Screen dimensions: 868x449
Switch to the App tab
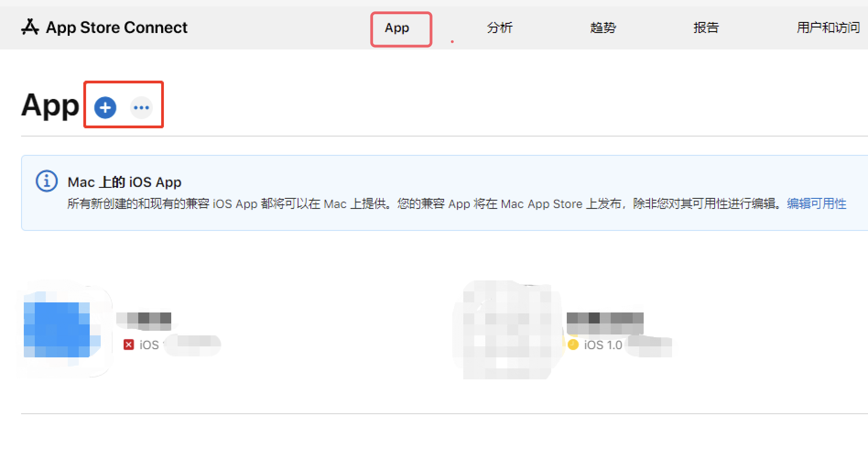[x=397, y=28]
